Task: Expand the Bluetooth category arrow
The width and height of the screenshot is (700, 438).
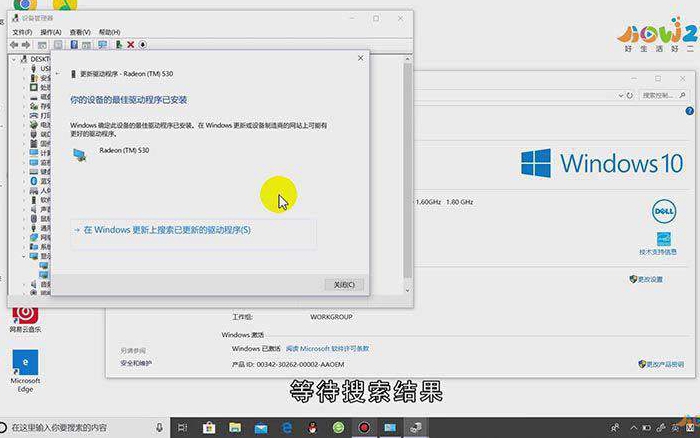Action: pos(24,181)
